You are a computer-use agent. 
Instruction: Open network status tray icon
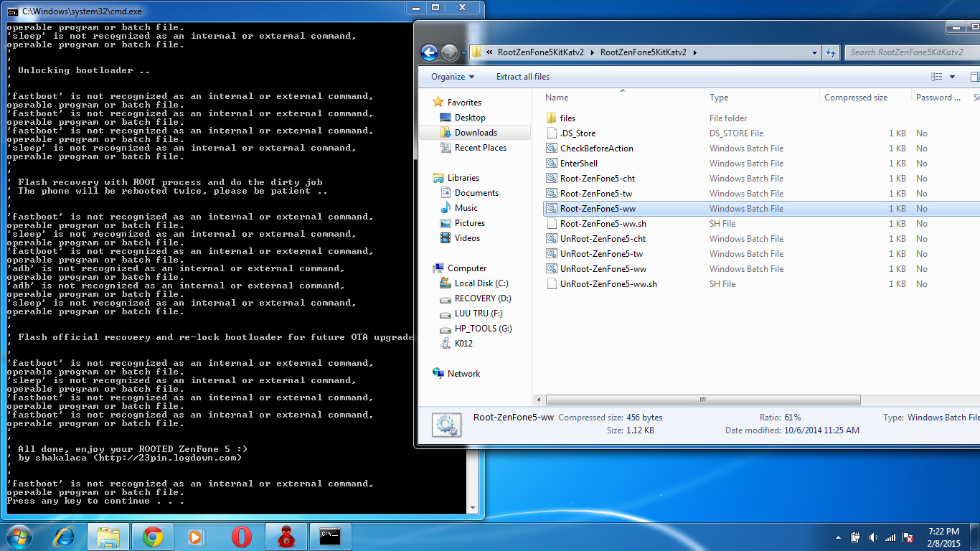[x=890, y=537]
